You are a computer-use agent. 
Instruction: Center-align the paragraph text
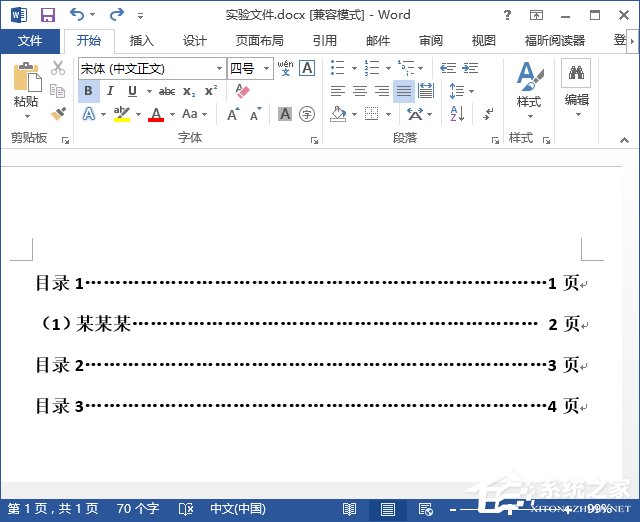[x=360, y=91]
